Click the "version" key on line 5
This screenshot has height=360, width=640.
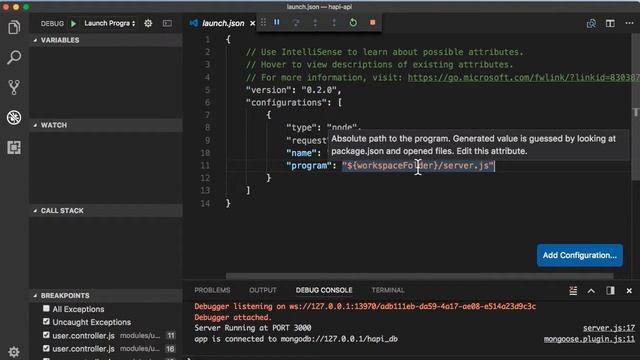click(268, 90)
